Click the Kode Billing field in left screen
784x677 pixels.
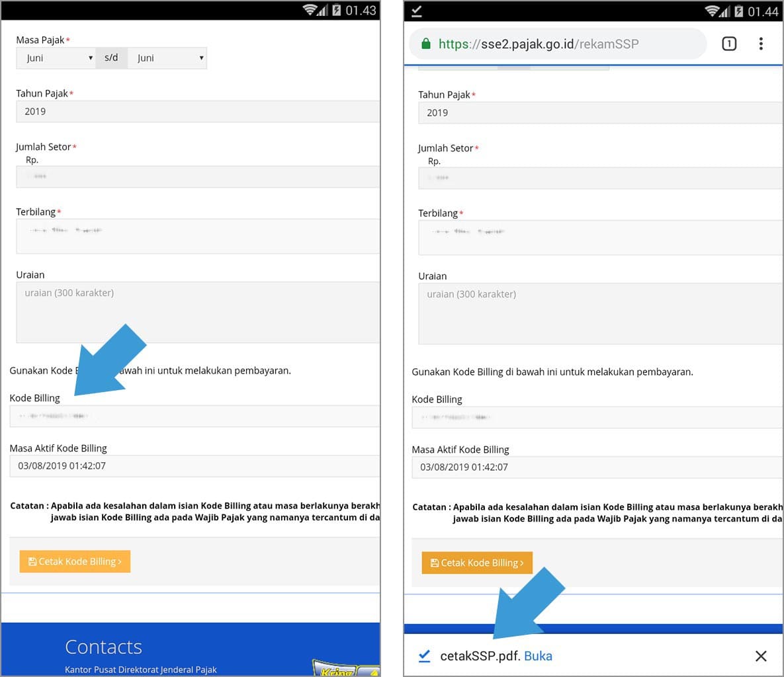click(x=195, y=417)
